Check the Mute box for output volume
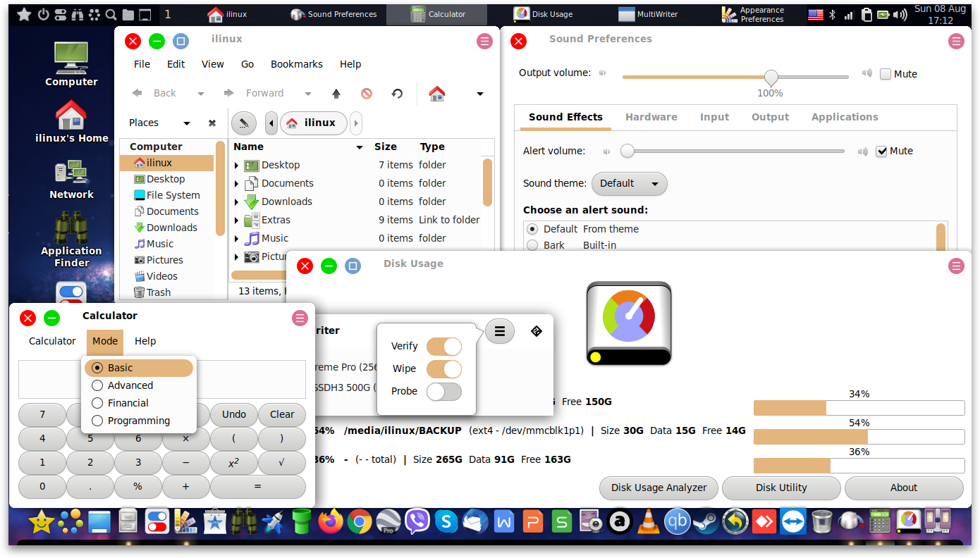Image resolution: width=980 pixels, height=558 pixels. [886, 74]
